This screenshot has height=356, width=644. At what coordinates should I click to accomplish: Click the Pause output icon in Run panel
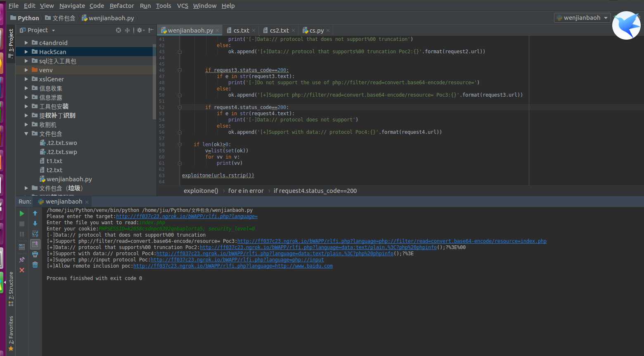(x=22, y=234)
